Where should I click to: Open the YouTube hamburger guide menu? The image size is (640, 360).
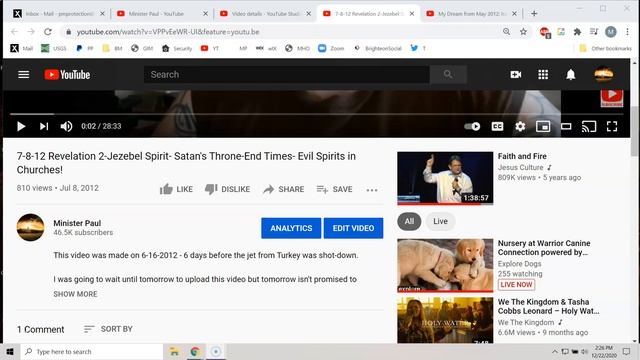tap(24, 75)
